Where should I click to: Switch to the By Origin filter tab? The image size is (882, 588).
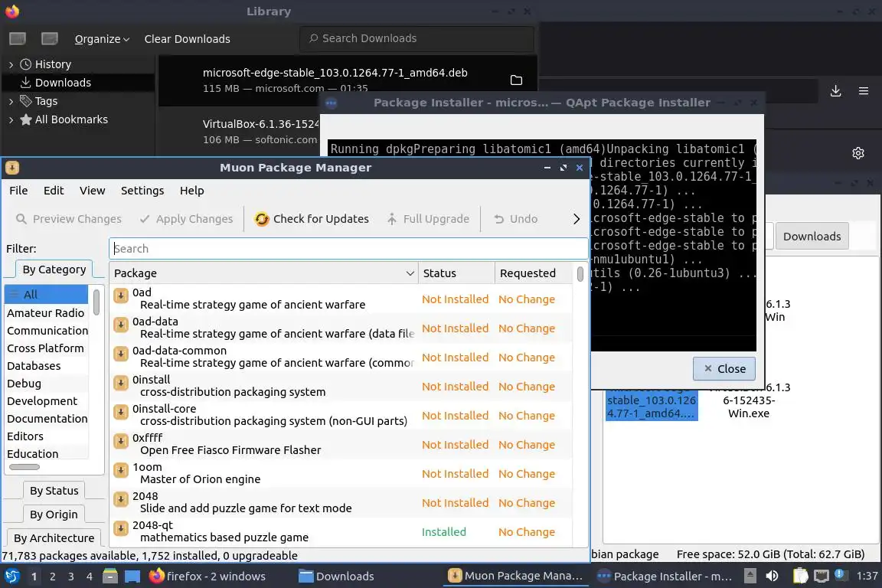54,514
